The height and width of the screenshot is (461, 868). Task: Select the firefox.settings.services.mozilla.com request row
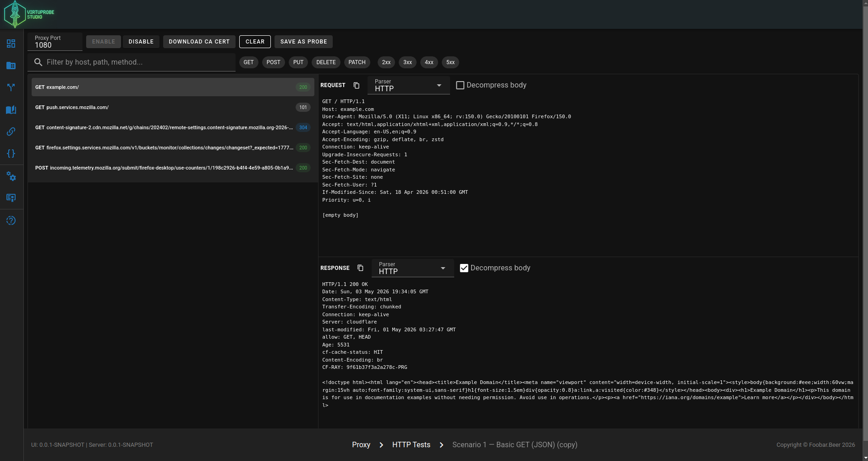point(173,148)
